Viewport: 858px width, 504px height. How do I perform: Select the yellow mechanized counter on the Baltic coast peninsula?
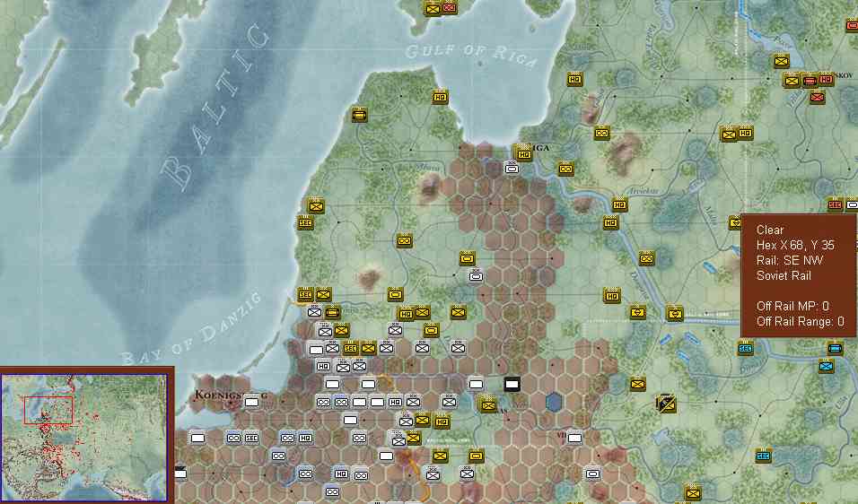coord(359,116)
